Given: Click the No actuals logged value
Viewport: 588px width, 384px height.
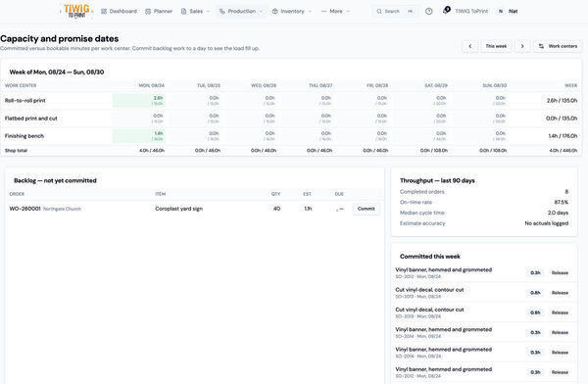Looking at the screenshot, I should [x=547, y=223].
